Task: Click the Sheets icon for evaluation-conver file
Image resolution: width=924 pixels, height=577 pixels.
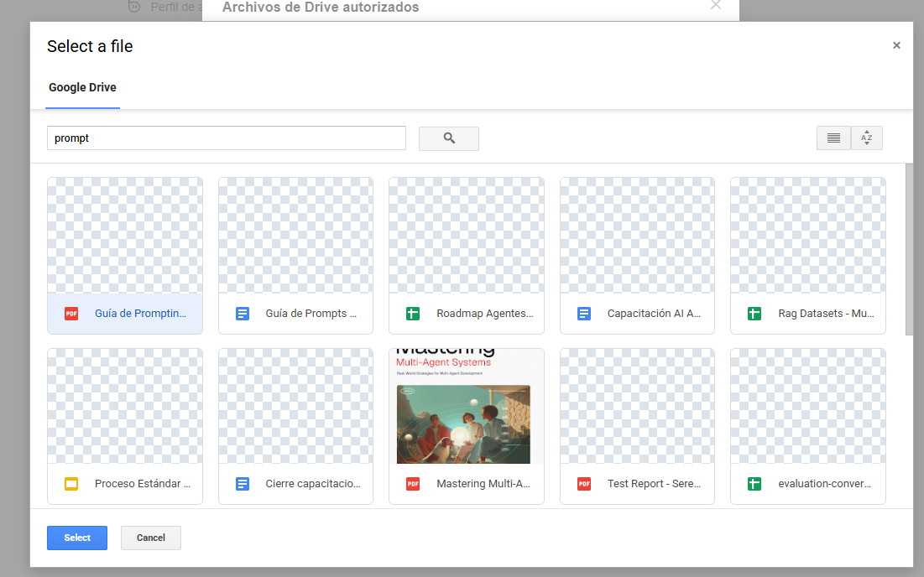Action: point(754,484)
